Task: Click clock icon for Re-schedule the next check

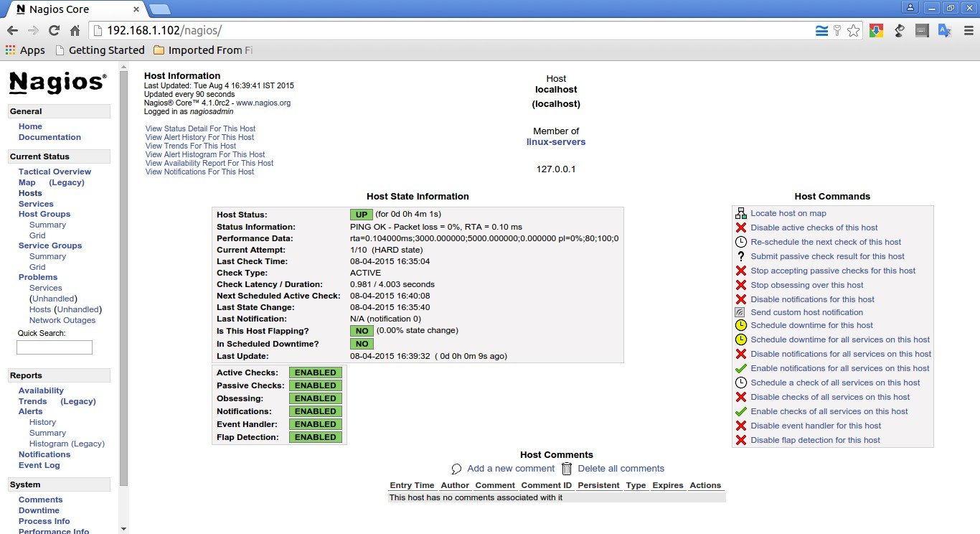Action: coord(741,242)
